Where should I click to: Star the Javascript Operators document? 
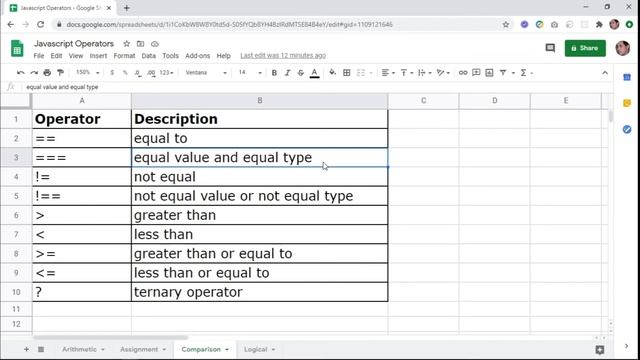point(127,44)
